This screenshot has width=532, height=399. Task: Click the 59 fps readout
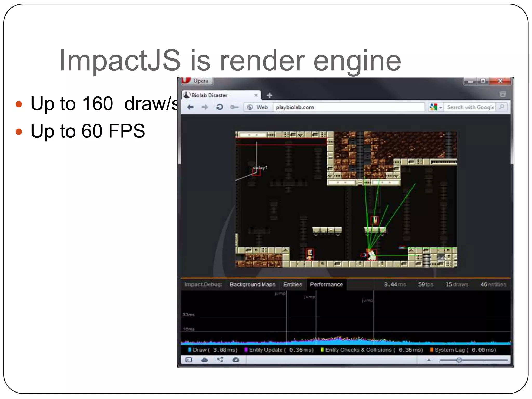(425, 284)
